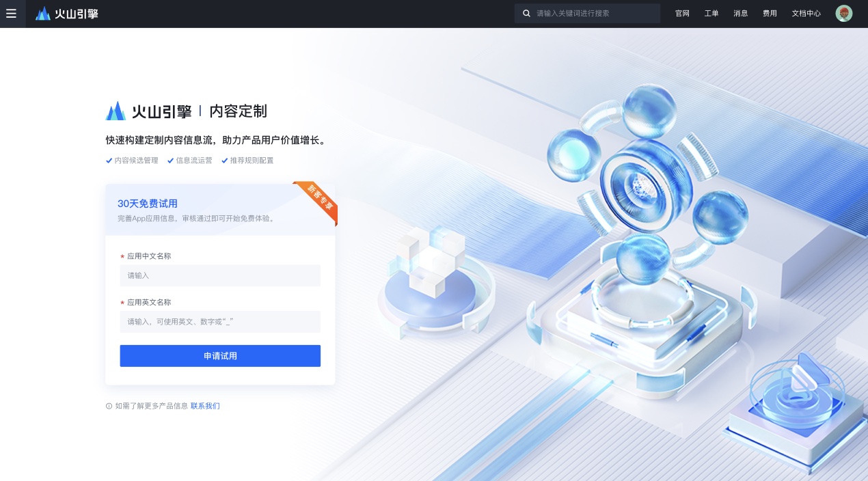
Task: Submit with the 申请试用 button
Action: [220, 356]
